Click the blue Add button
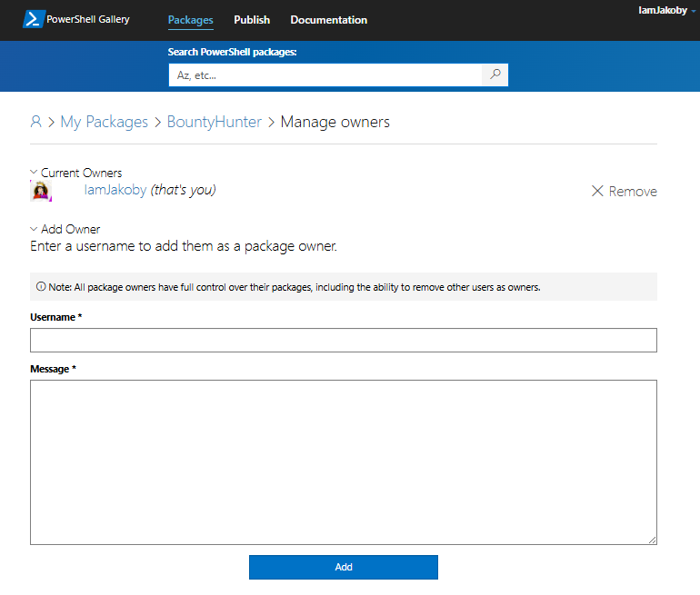The image size is (700, 595). [x=344, y=567]
